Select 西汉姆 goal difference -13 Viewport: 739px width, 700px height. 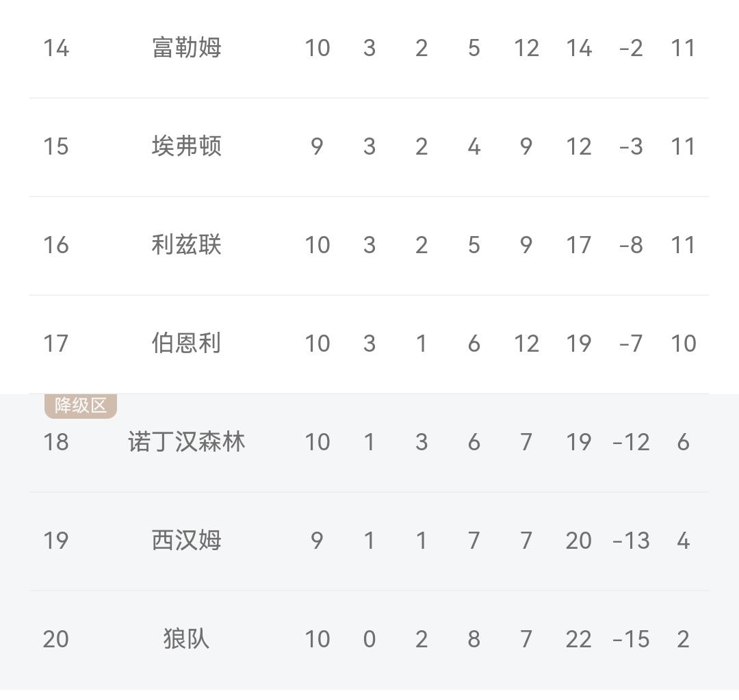631,541
